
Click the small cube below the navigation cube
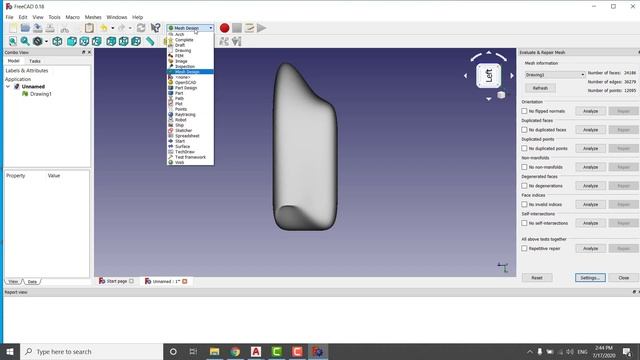pyautogui.click(x=501, y=95)
